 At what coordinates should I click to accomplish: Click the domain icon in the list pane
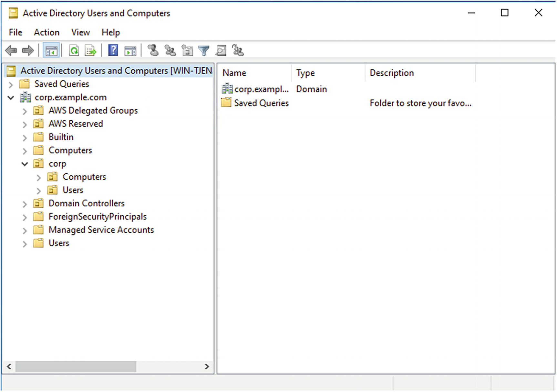(227, 88)
